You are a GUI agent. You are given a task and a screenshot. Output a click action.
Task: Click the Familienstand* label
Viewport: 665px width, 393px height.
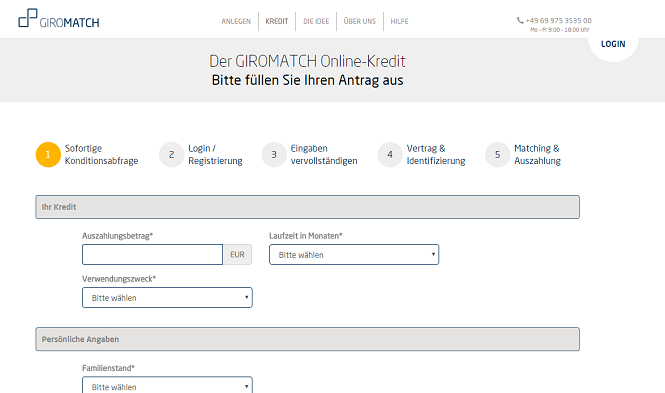108,368
